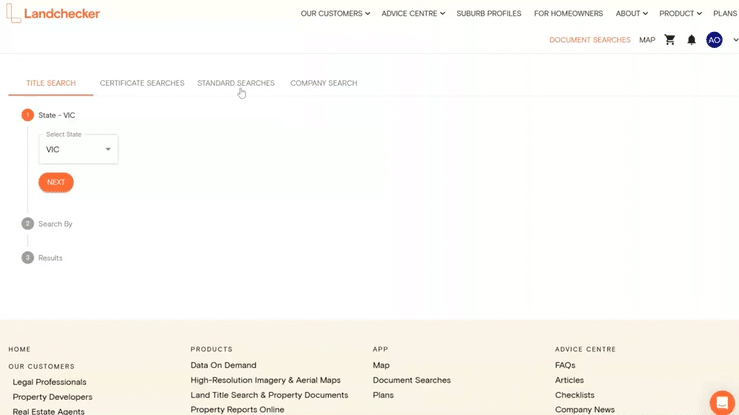Click the AO user avatar
The width and height of the screenshot is (739, 415).
coord(714,40)
